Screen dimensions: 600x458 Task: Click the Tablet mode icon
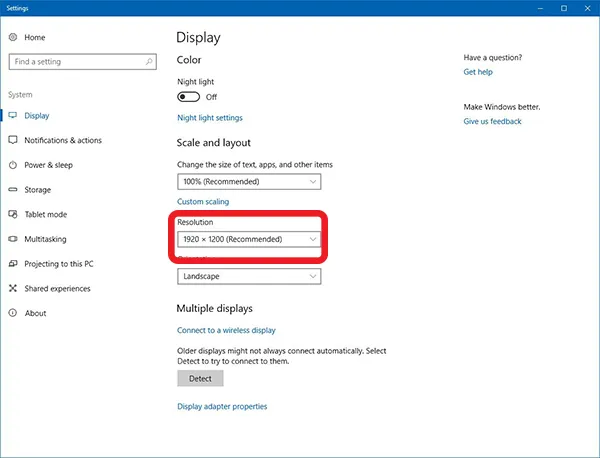click(x=13, y=214)
